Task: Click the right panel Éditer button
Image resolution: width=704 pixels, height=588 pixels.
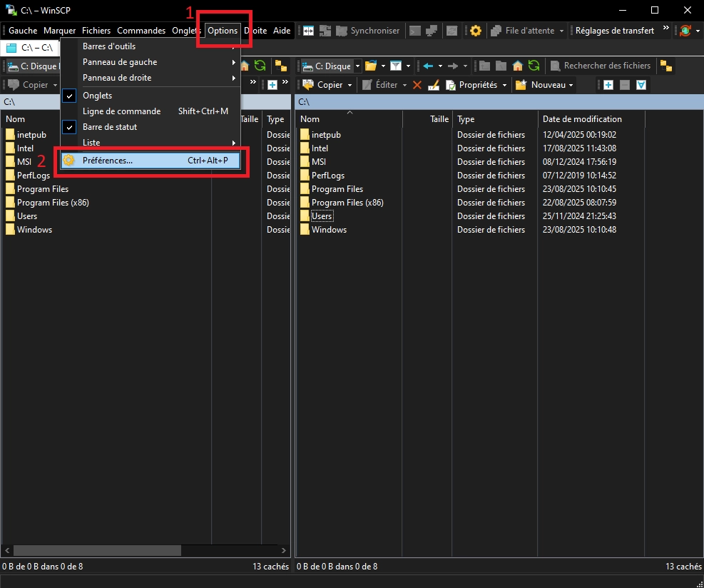Action: (x=380, y=85)
